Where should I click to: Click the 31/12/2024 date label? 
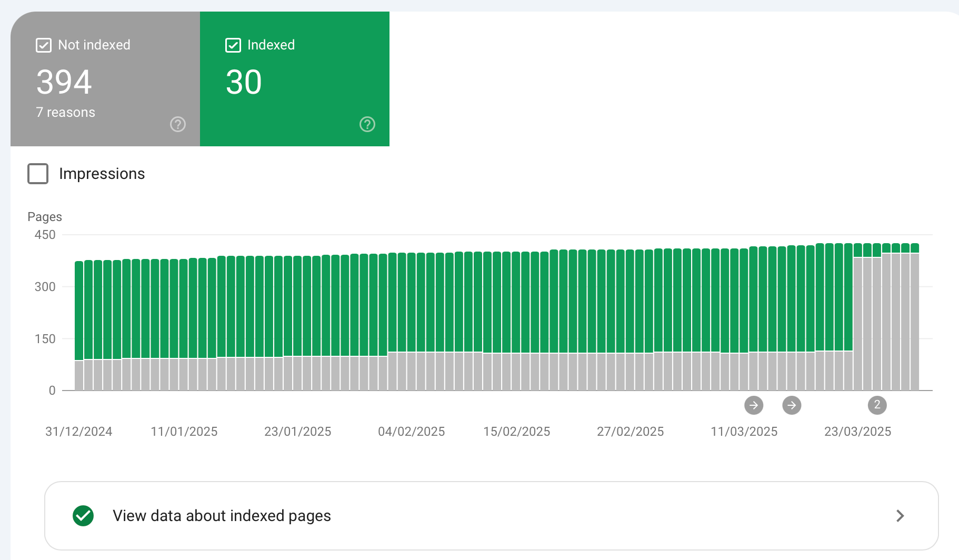tap(79, 432)
